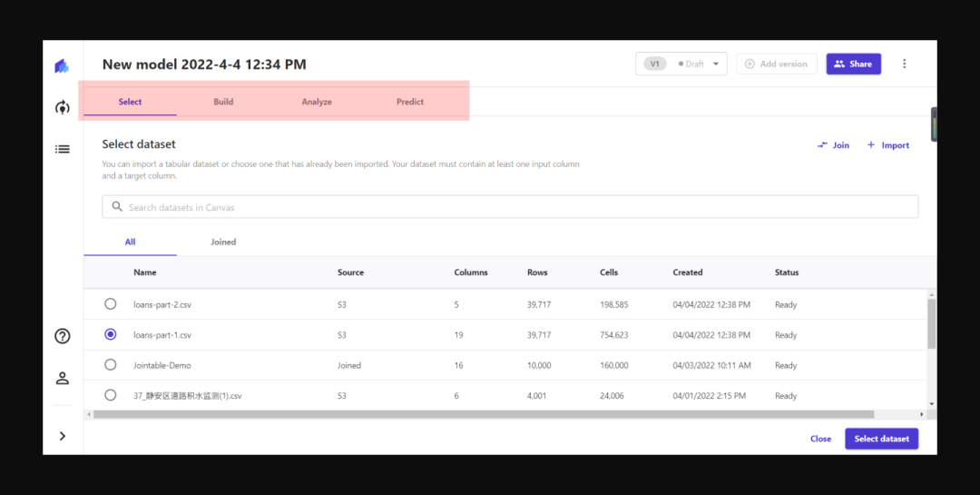
Task: Click the Join datasets link
Action: (x=833, y=145)
